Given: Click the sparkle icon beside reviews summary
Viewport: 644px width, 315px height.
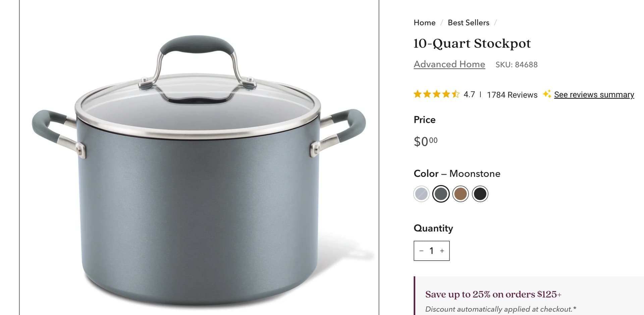Looking at the screenshot, I should click(x=547, y=94).
